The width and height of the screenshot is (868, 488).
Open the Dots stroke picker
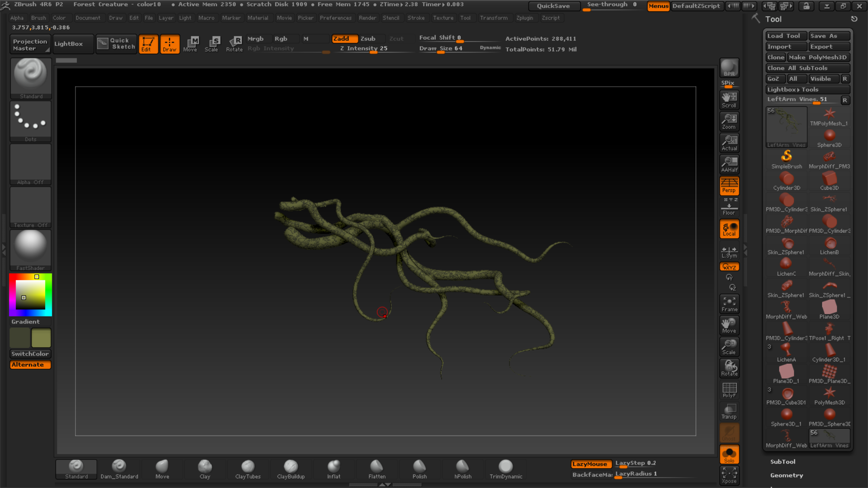point(31,121)
